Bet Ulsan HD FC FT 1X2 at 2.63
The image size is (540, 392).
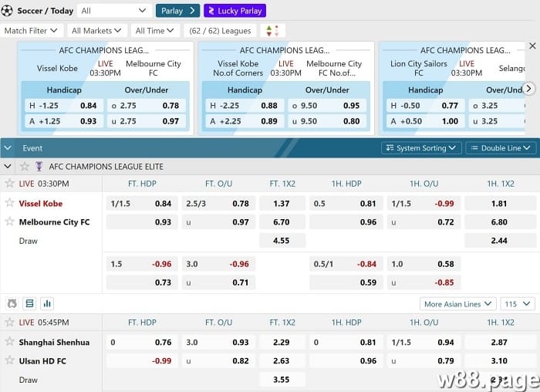(x=282, y=361)
